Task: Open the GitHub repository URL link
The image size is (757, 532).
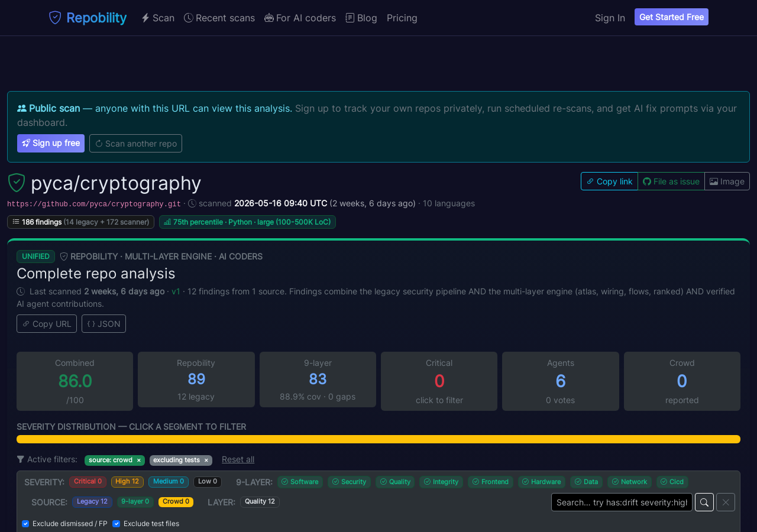Action: coord(94,204)
